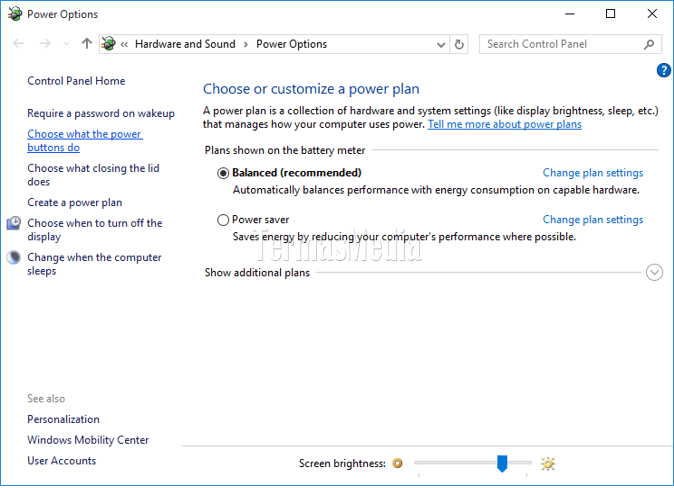Image resolution: width=674 pixels, height=488 pixels.
Task: Click Power Options in breadcrumb
Action: pyautogui.click(x=291, y=44)
